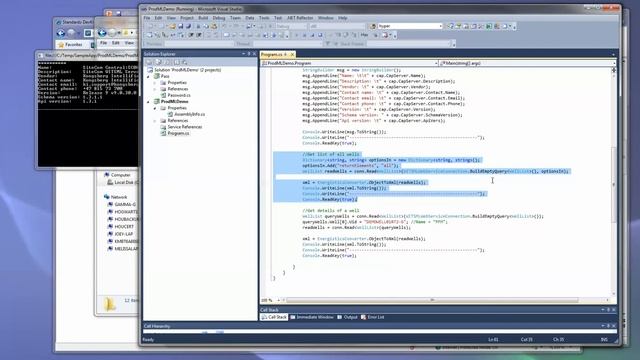Image resolution: width=640 pixels, height=360 pixels.
Task: Click the console output window
Action: (x=88, y=113)
